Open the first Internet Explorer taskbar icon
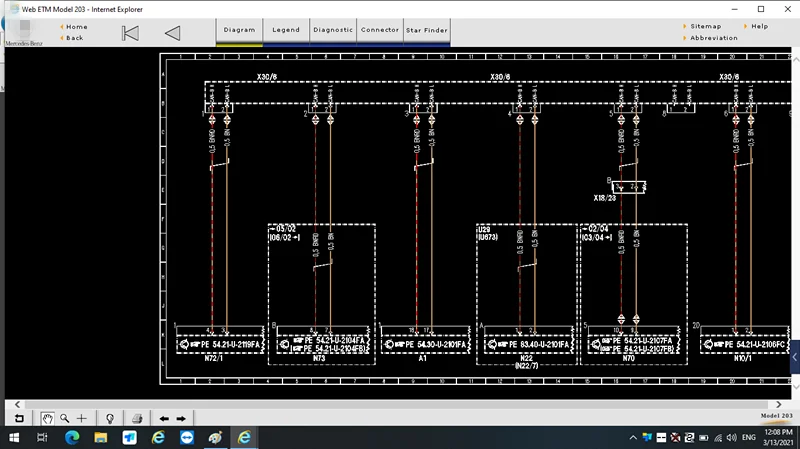Image resolution: width=800 pixels, height=449 pixels. [x=158, y=437]
